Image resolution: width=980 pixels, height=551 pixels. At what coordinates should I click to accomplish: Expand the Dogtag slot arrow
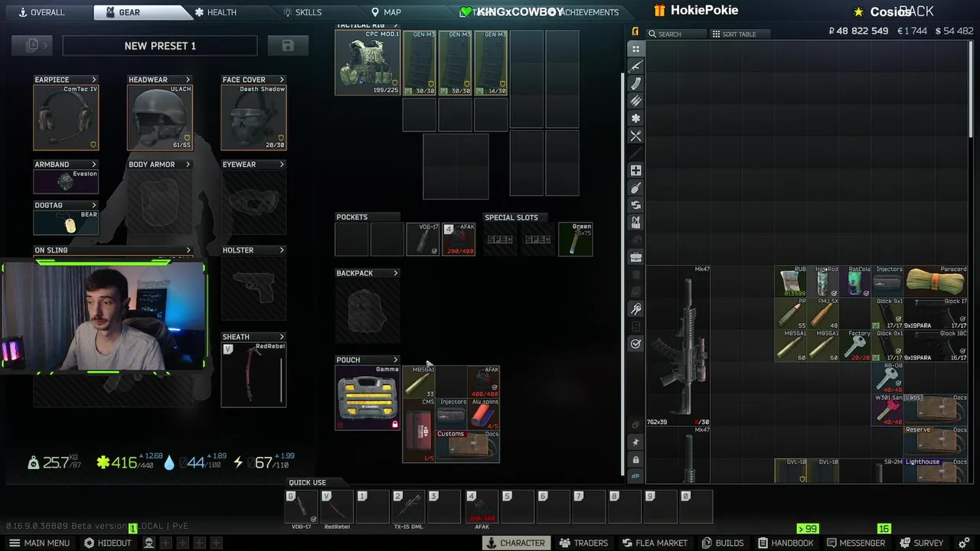pyautogui.click(x=94, y=205)
